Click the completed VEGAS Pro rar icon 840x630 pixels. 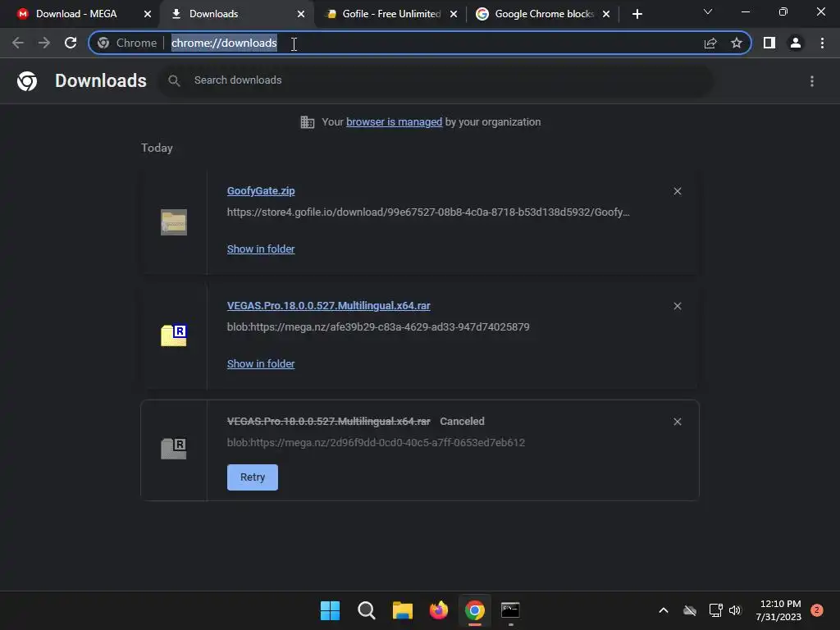[x=174, y=336]
